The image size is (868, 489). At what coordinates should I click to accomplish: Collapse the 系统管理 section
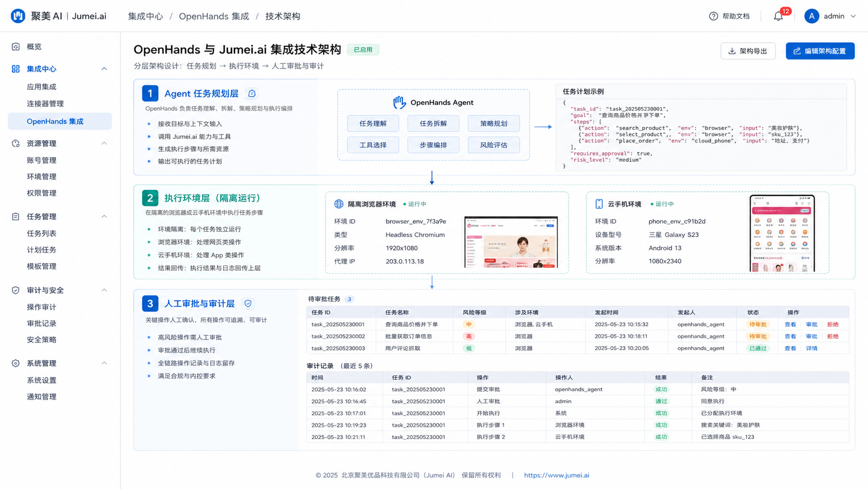pos(104,363)
